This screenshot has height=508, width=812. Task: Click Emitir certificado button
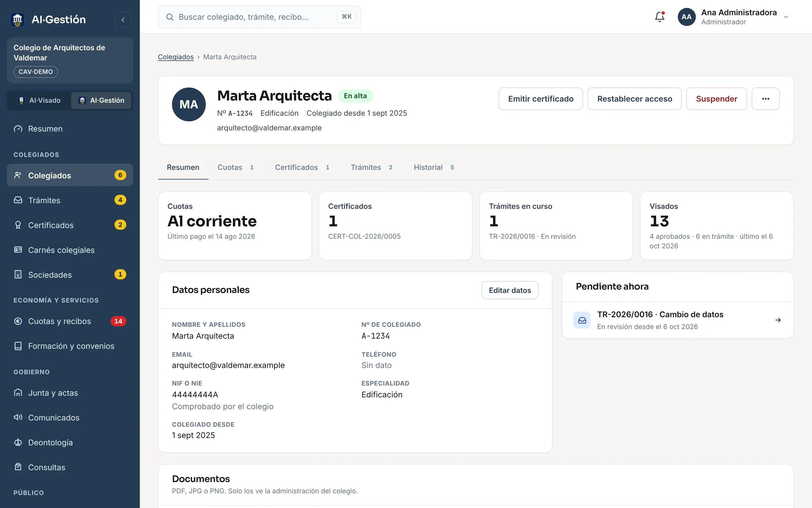click(x=540, y=99)
